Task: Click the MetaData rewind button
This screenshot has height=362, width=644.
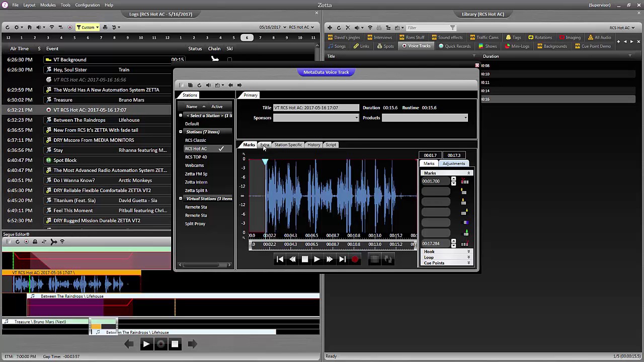Action: tap(292, 259)
